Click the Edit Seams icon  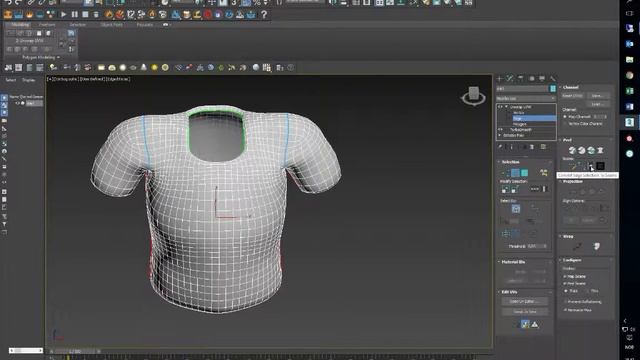(572, 166)
